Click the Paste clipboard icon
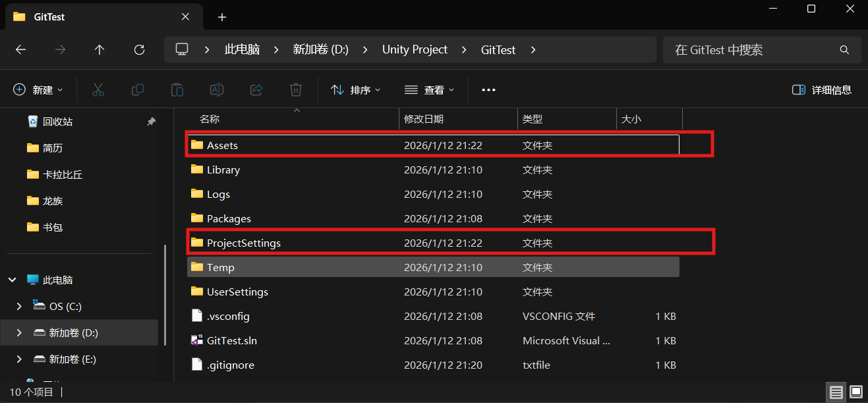 point(177,90)
